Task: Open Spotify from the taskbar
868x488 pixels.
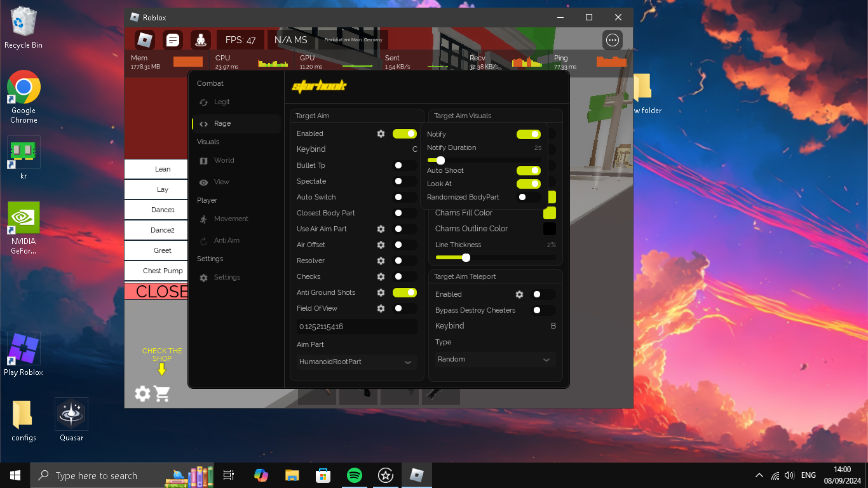Action: click(x=355, y=475)
